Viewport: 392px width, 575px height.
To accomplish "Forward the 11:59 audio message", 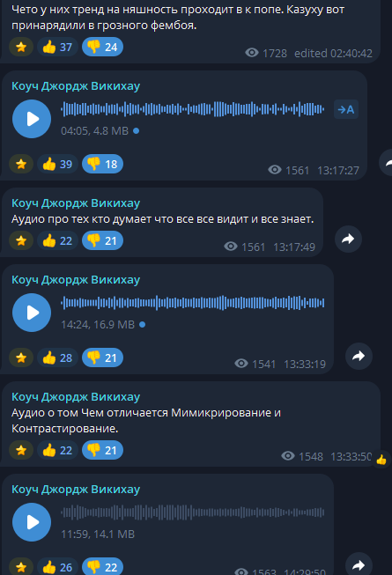I will click(359, 565).
